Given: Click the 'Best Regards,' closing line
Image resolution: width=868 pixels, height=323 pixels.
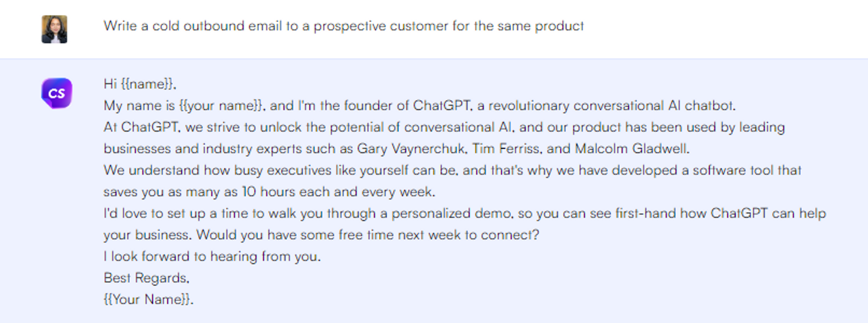Looking at the screenshot, I should (x=146, y=278).
